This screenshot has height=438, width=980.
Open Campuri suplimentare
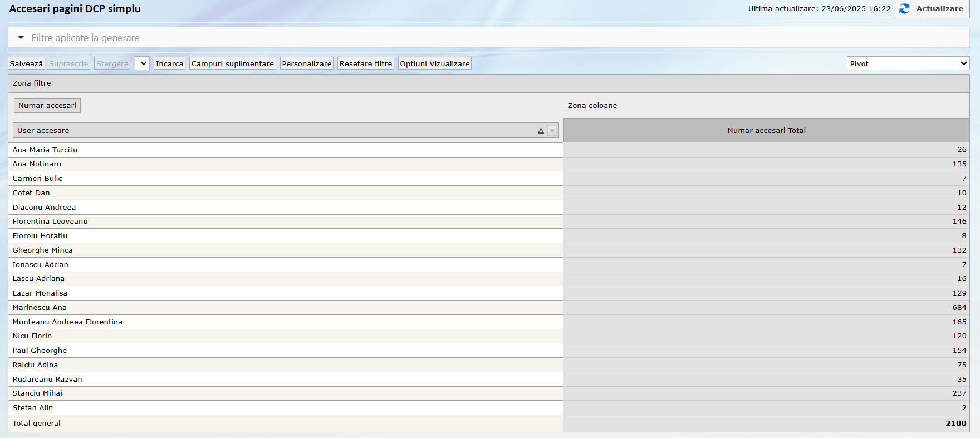point(232,63)
